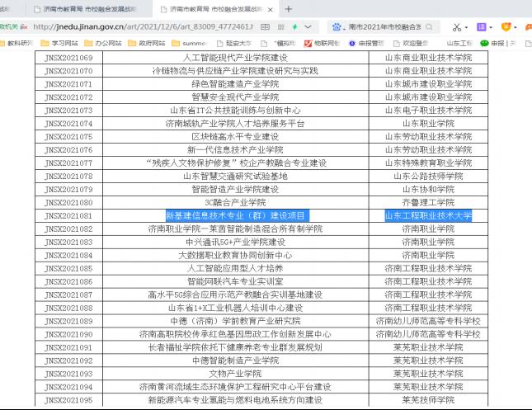Click the reader mode icon in address bar
The width and height of the screenshot is (532, 410).
coord(263,26)
